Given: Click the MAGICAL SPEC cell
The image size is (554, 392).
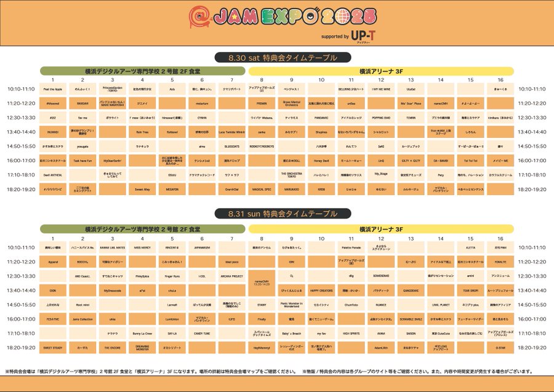Looking at the screenshot, I should (x=262, y=190).
